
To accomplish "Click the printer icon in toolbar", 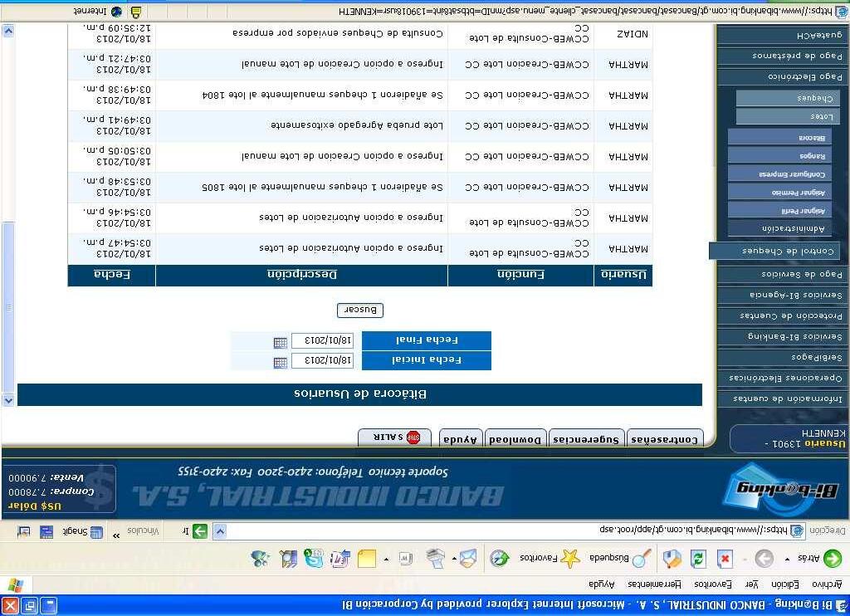I will point(435,558).
